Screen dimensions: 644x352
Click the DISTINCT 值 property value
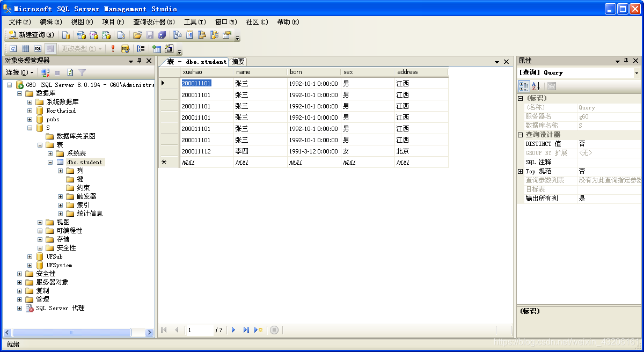click(609, 144)
